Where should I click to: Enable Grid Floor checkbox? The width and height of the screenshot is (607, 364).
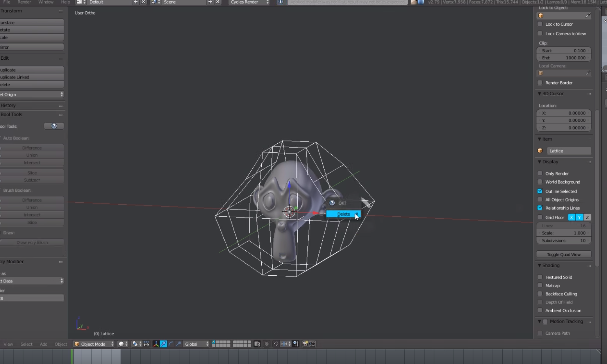tap(540, 218)
